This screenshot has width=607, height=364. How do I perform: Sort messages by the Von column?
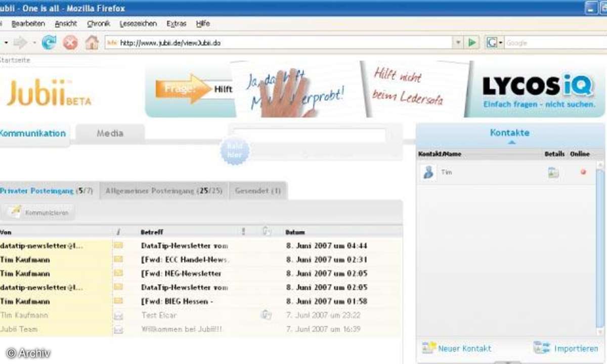(6, 233)
